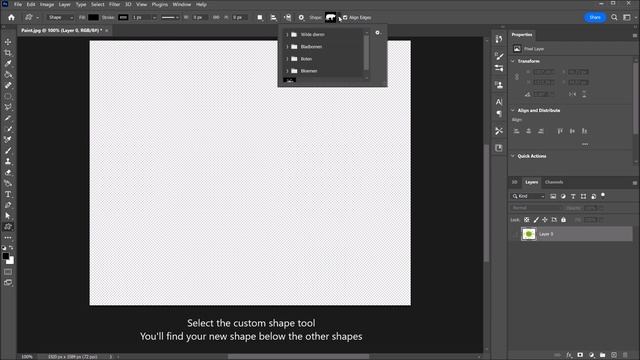Click the Home icon in options bar

11,18
